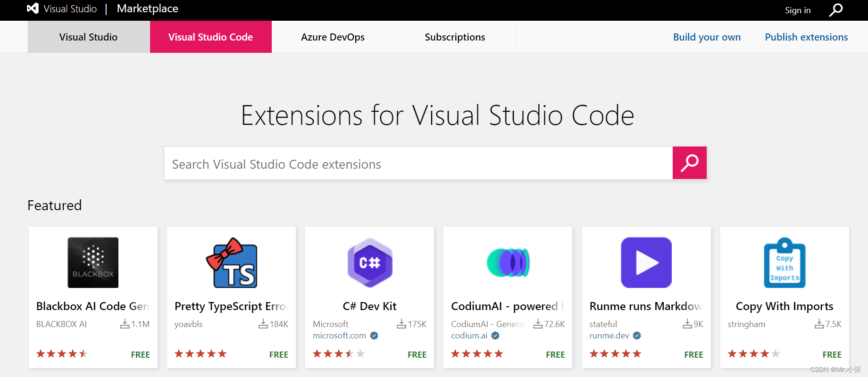Click publisher name yoavbls
868x377 pixels.
188,324
